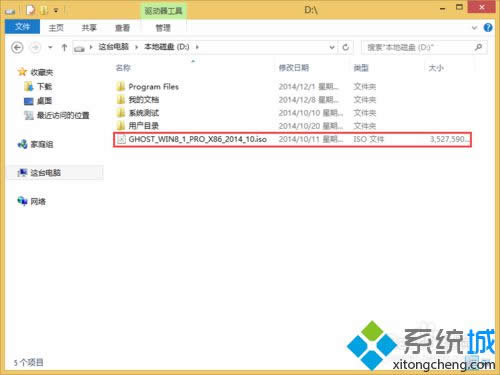The height and width of the screenshot is (375, 500).
Task: Switch to the 管理 ribbon tab
Action: click(163, 28)
